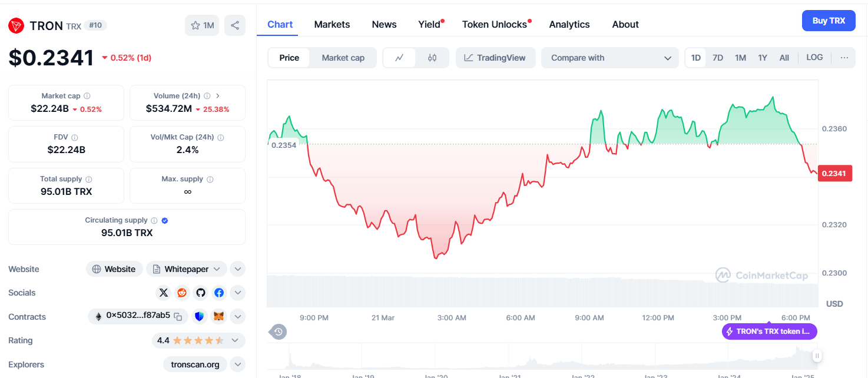Click the shield wallet icon

pos(200,317)
